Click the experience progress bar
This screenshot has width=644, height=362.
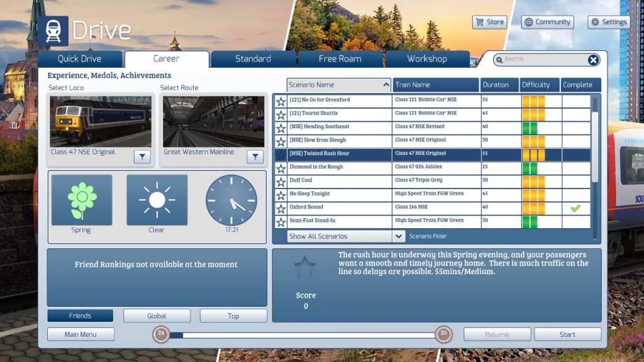302,335
